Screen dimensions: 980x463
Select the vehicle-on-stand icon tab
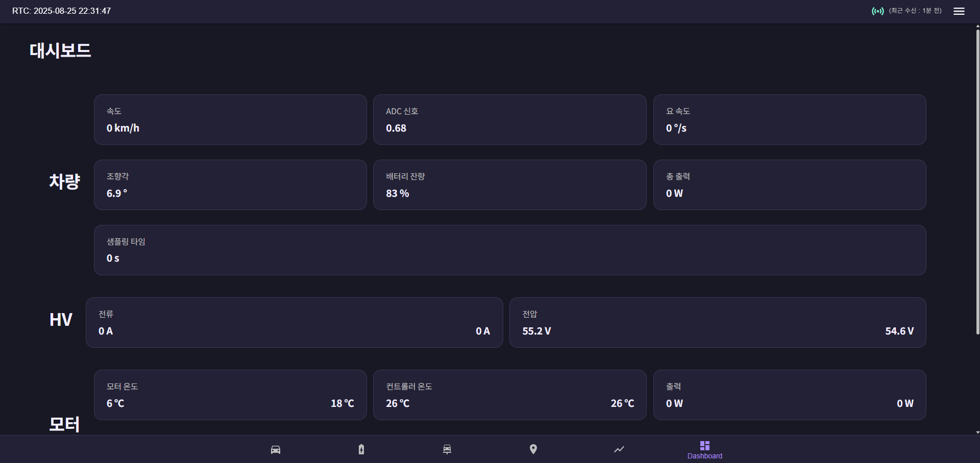(447, 449)
